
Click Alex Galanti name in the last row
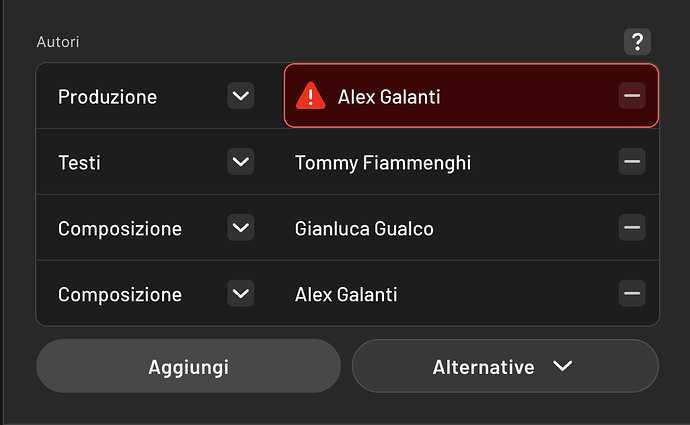(x=346, y=294)
